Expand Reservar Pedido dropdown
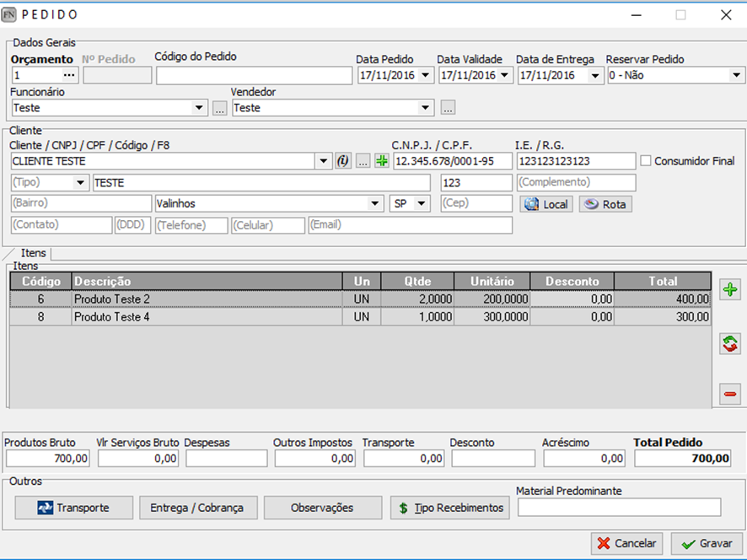 coord(736,75)
